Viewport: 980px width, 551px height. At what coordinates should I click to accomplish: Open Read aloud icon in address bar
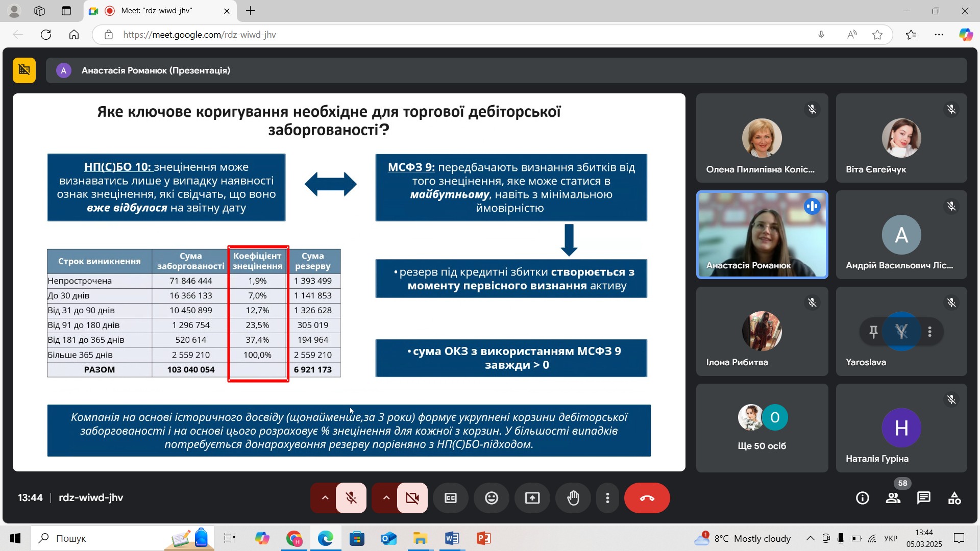coord(852,35)
